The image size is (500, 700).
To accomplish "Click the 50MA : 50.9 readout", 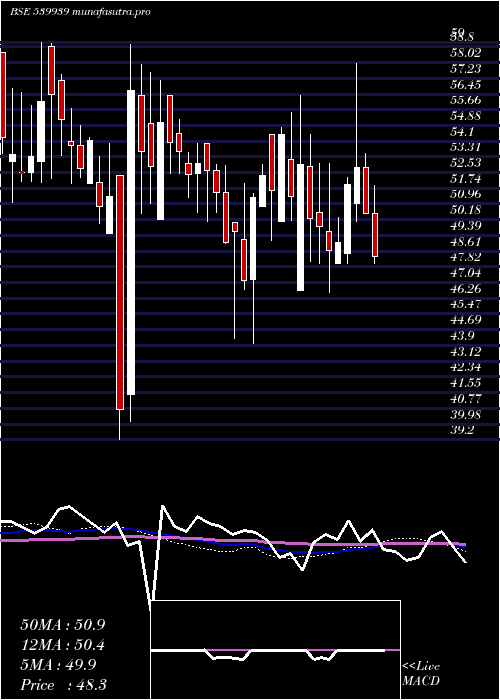I will pos(63,624).
